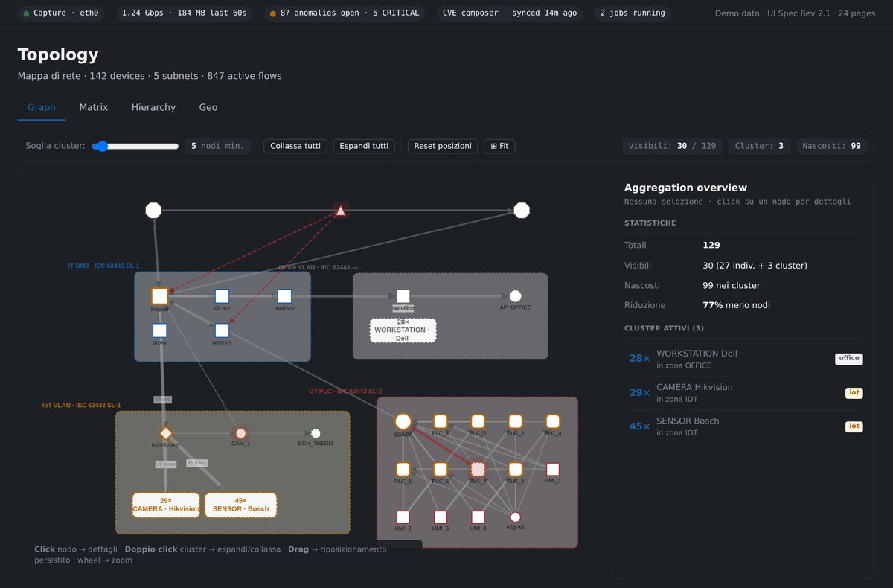Select the web-srv node
893x588 pixels.
coord(222,330)
